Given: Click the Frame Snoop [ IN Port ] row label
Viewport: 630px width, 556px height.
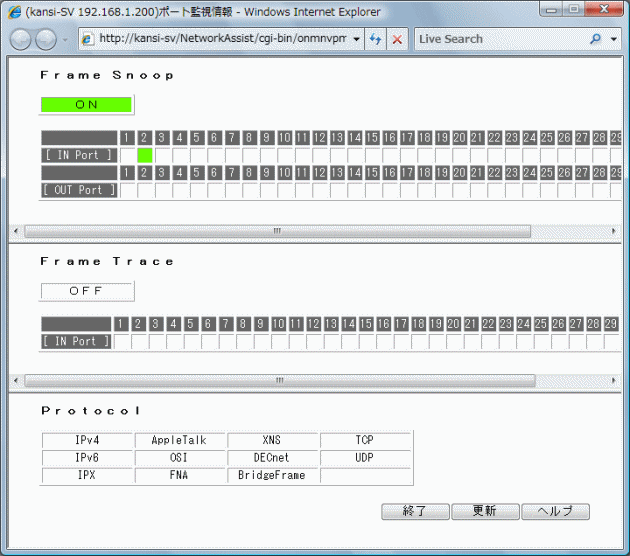Looking at the screenshot, I should pos(79,155).
